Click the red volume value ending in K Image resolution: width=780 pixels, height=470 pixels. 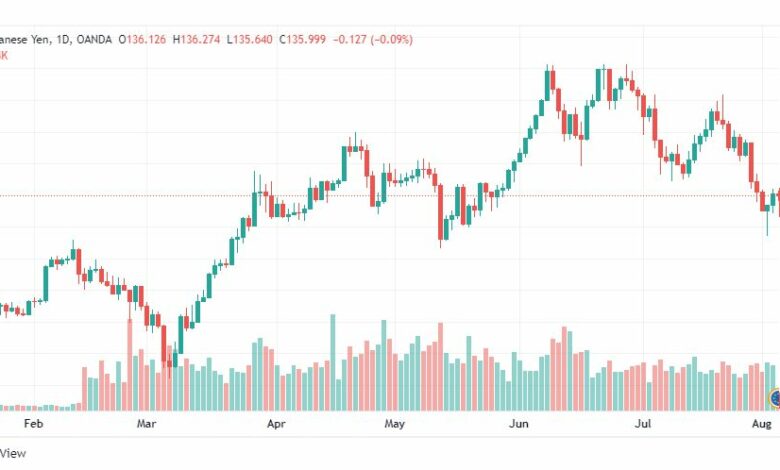pos(4,55)
